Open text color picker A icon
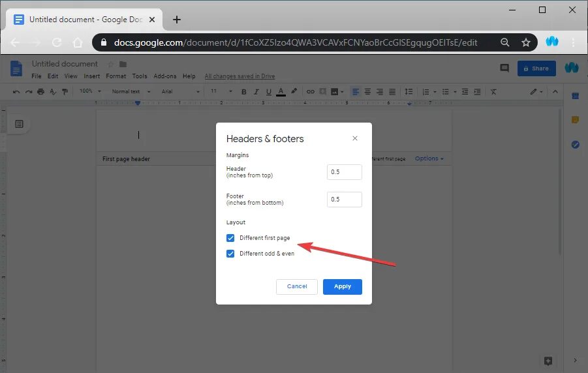Image resolution: width=588 pixels, height=373 pixels. point(281,92)
